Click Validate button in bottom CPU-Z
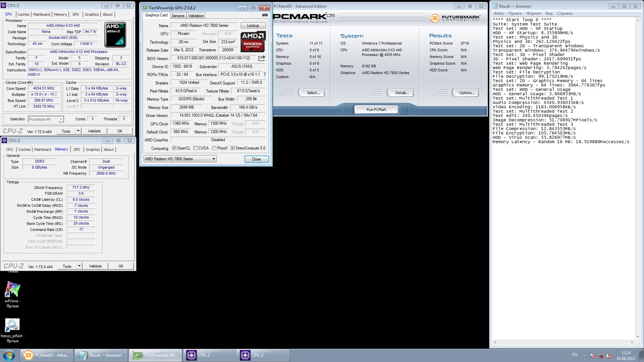644x362 pixels. click(95, 266)
